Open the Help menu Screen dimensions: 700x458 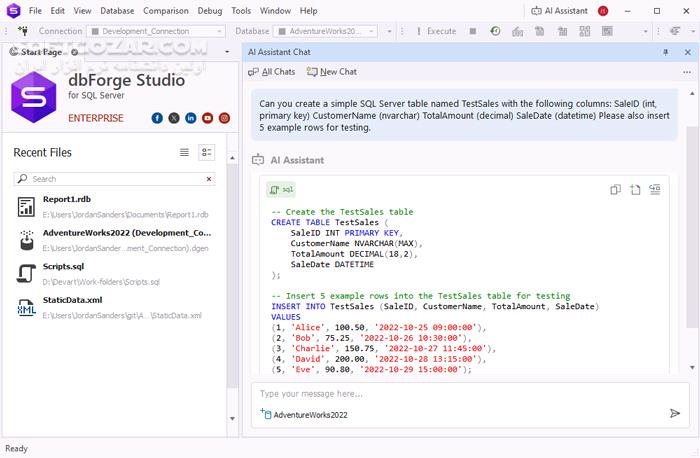(x=308, y=11)
